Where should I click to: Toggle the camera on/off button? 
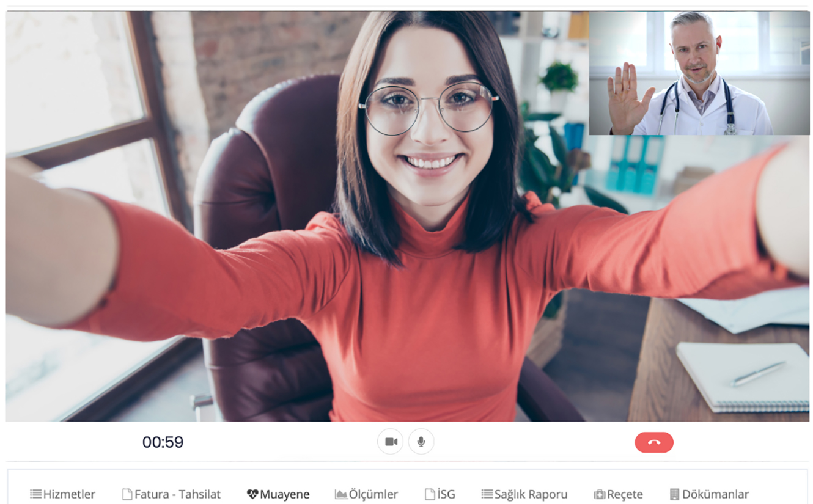click(390, 442)
